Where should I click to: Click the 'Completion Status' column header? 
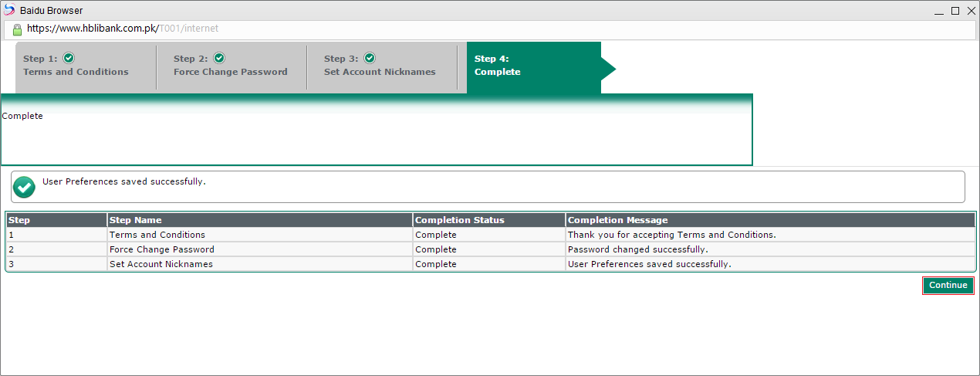click(x=489, y=220)
